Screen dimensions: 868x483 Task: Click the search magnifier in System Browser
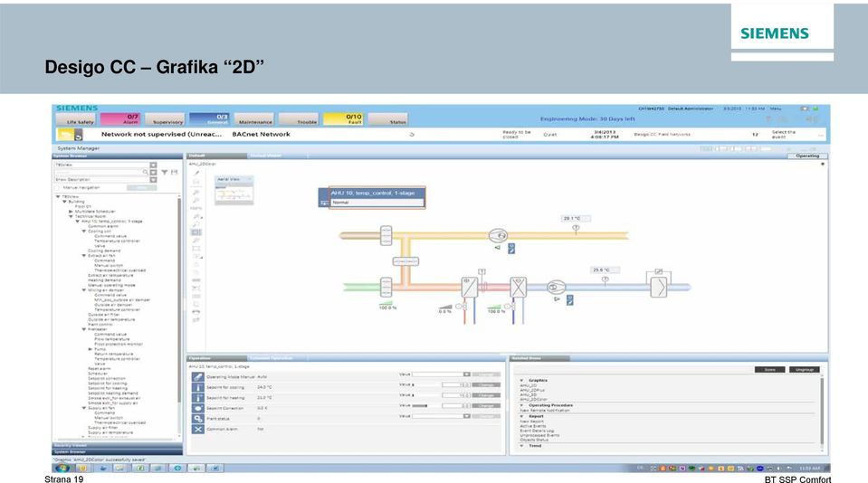(x=145, y=172)
